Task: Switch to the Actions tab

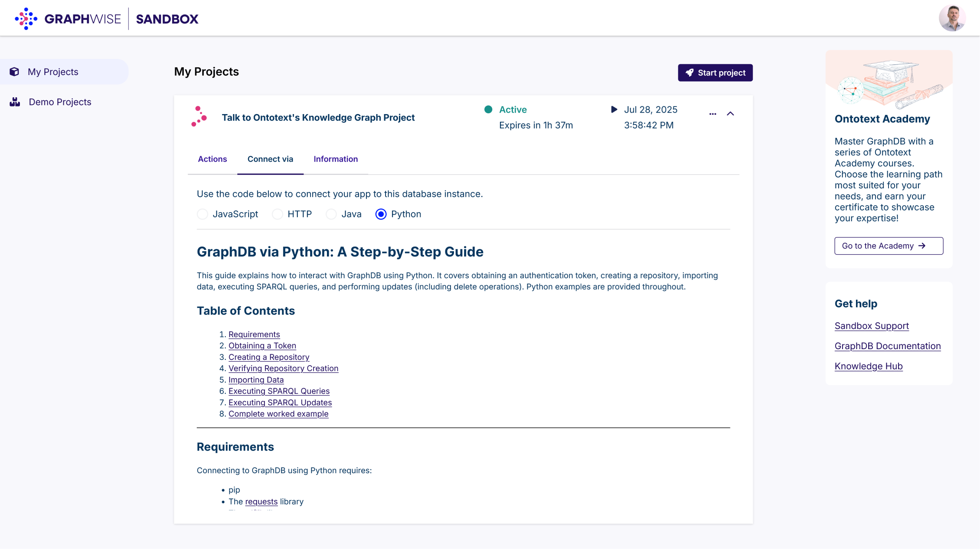Action: (212, 159)
